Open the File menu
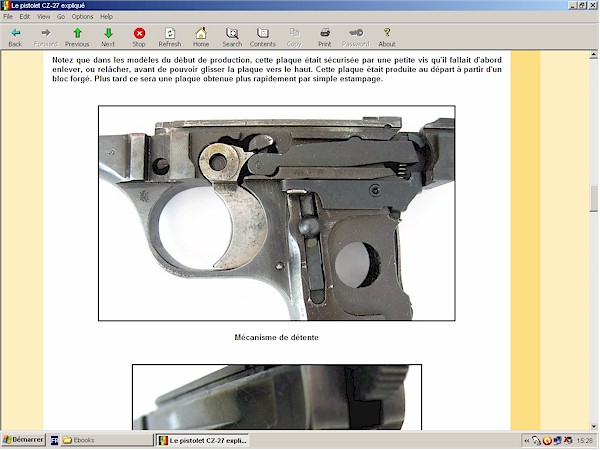 8,16
